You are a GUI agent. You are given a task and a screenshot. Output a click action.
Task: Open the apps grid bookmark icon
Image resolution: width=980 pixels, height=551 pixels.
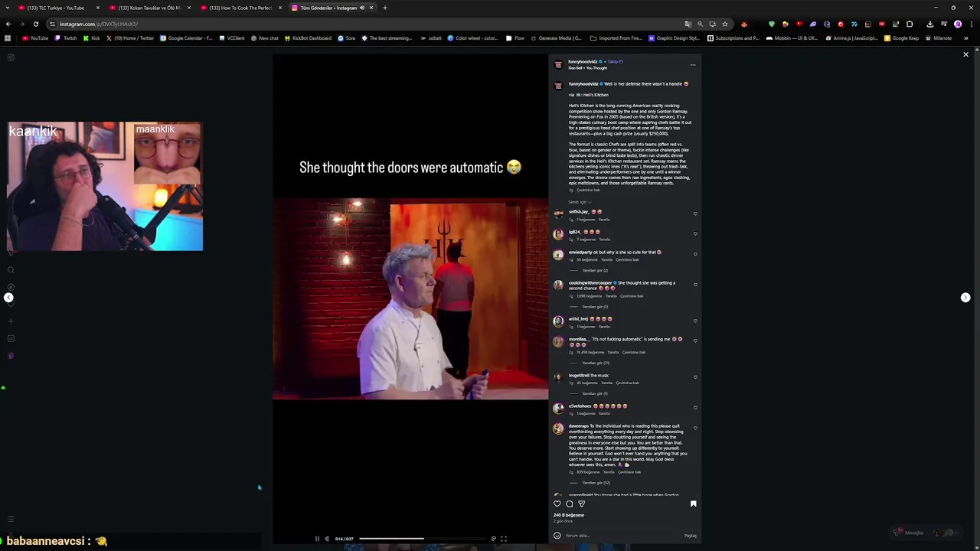(x=8, y=38)
